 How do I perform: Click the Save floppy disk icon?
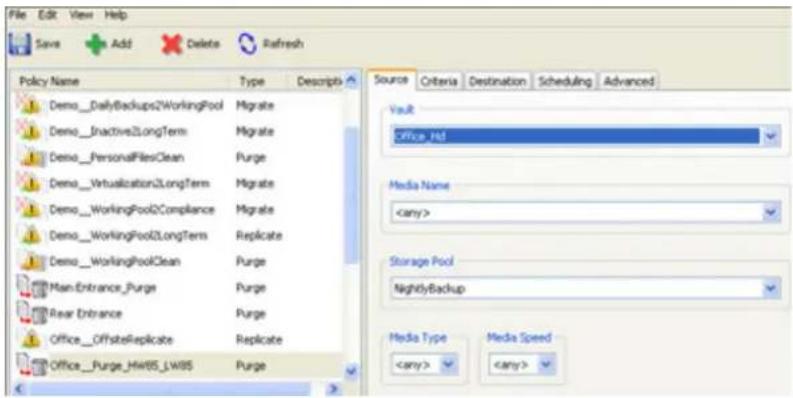(x=19, y=44)
